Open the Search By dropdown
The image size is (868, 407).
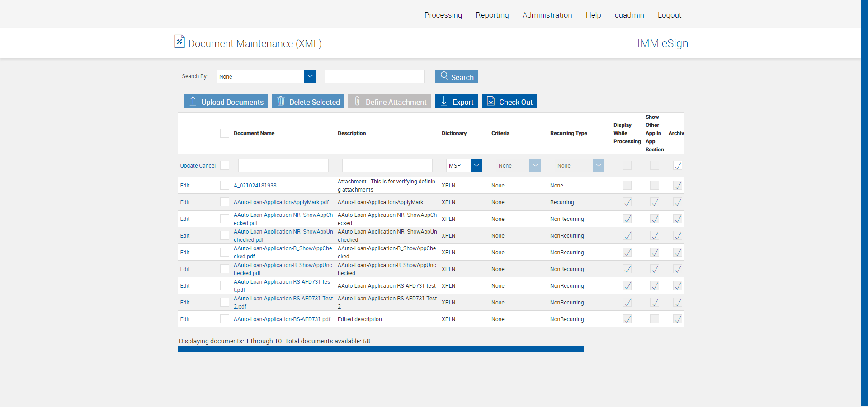point(310,76)
